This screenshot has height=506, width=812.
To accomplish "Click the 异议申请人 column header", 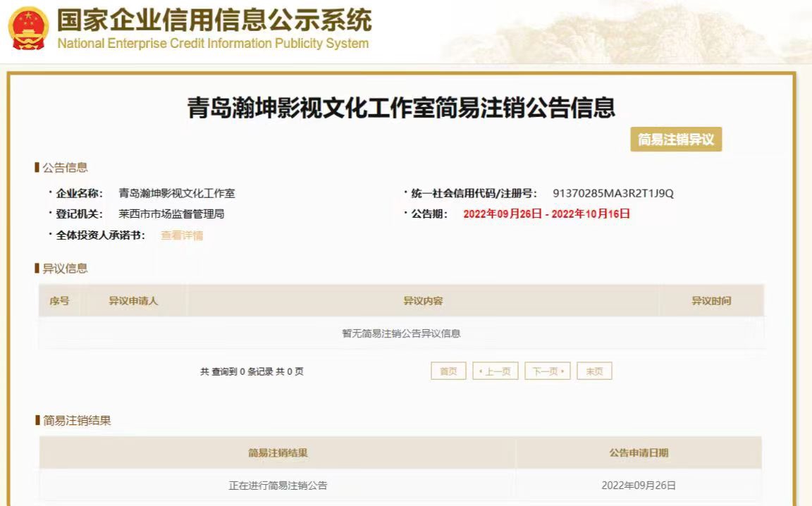I will coord(133,301).
